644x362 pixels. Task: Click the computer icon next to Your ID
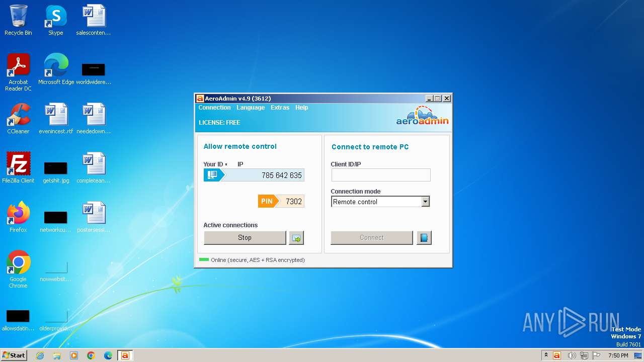click(x=212, y=175)
